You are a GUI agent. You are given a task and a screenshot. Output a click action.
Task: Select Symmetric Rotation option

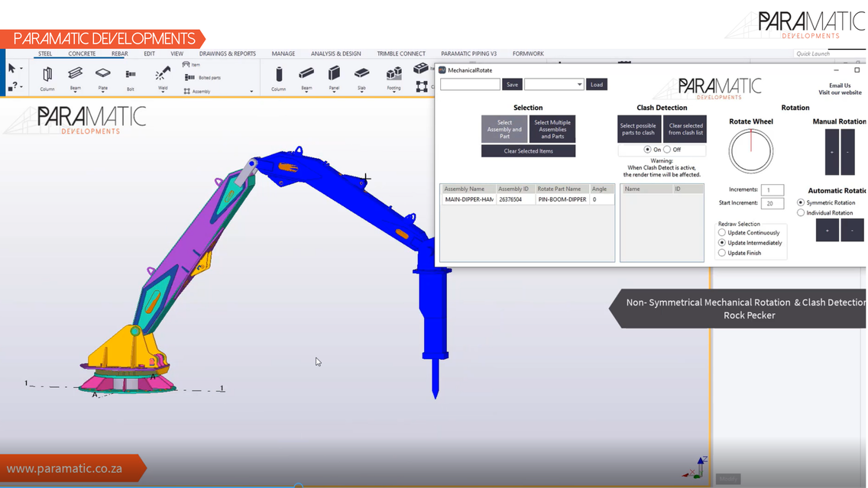click(x=801, y=202)
